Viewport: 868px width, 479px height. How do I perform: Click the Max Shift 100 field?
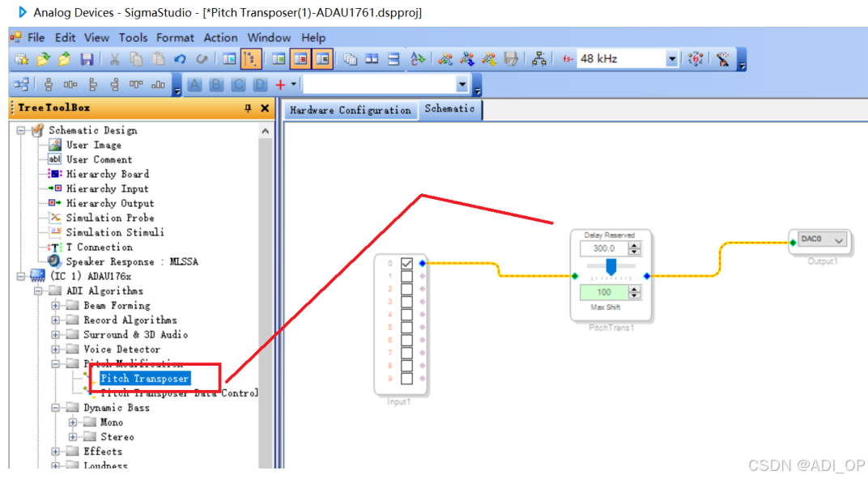(604, 292)
